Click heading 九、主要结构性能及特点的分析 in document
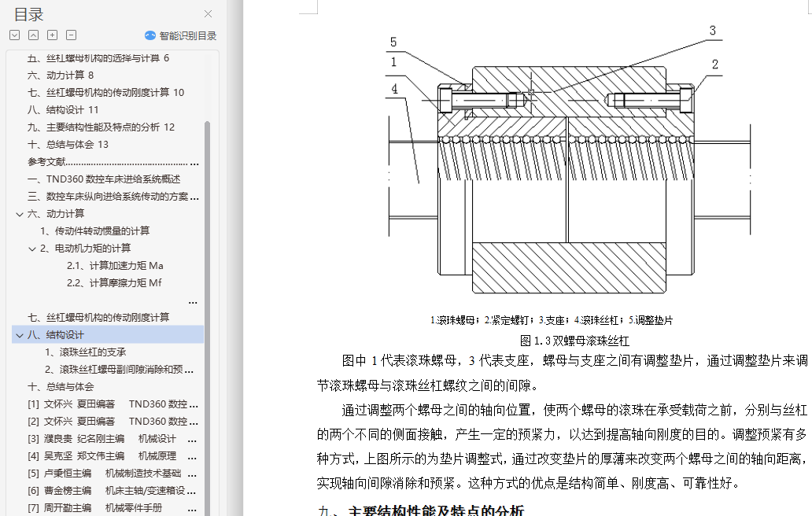 click(x=421, y=510)
